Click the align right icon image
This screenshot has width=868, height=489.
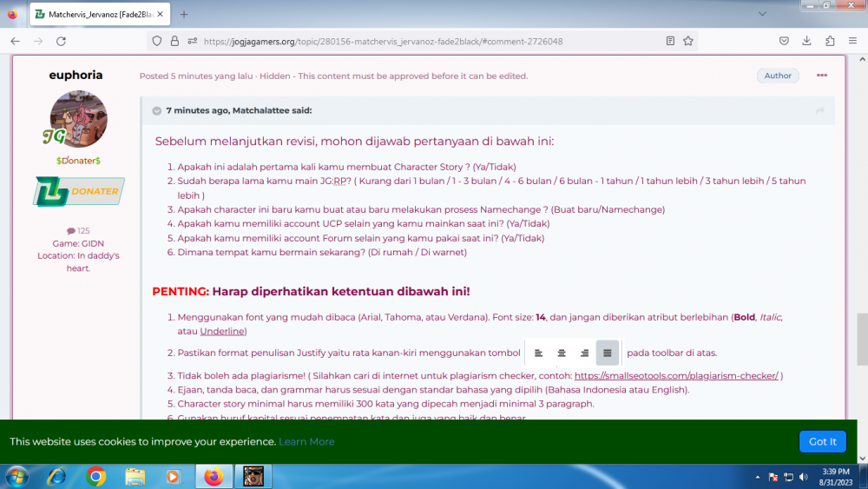(584, 353)
